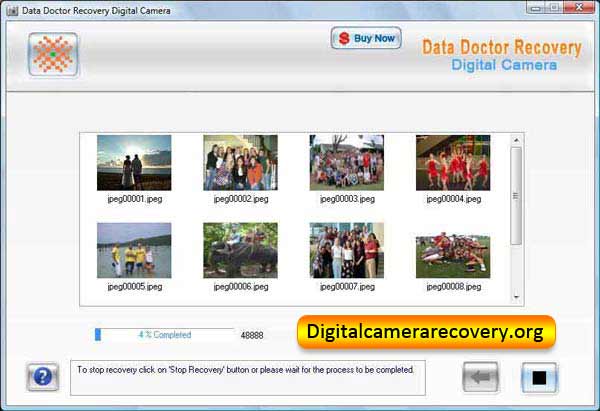Select the jpeg00001.jpeg sunset thumbnail
The height and width of the screenshot is (411, 600).
tap(134, 163)
